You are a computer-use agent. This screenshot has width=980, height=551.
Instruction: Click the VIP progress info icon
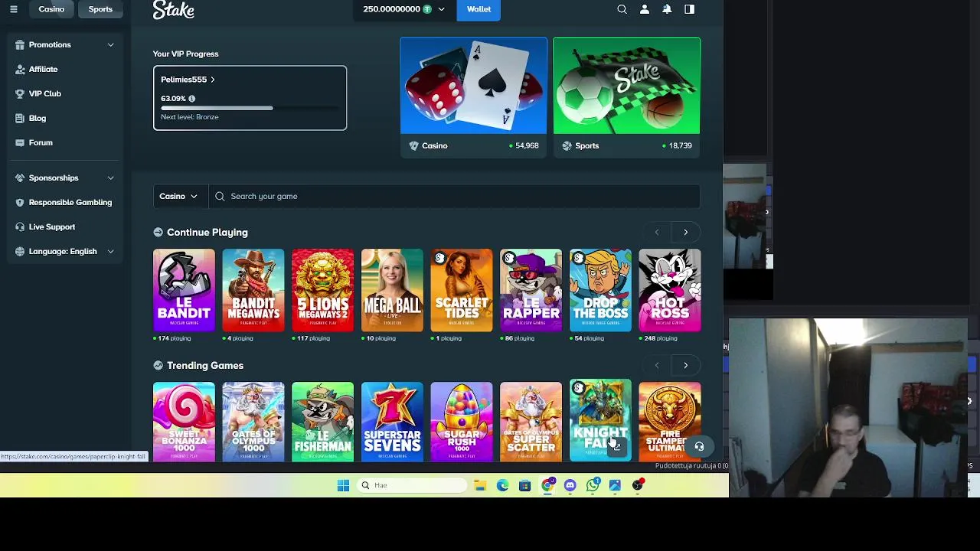coord(191,99)
